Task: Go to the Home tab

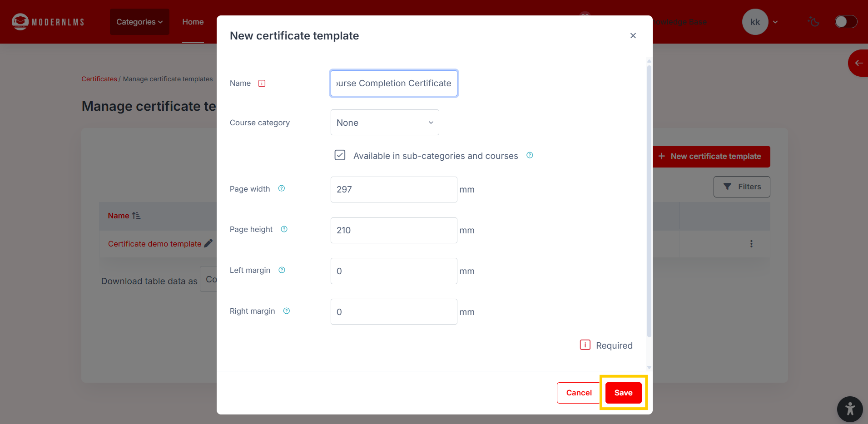Action: click(x=193, y=22)
